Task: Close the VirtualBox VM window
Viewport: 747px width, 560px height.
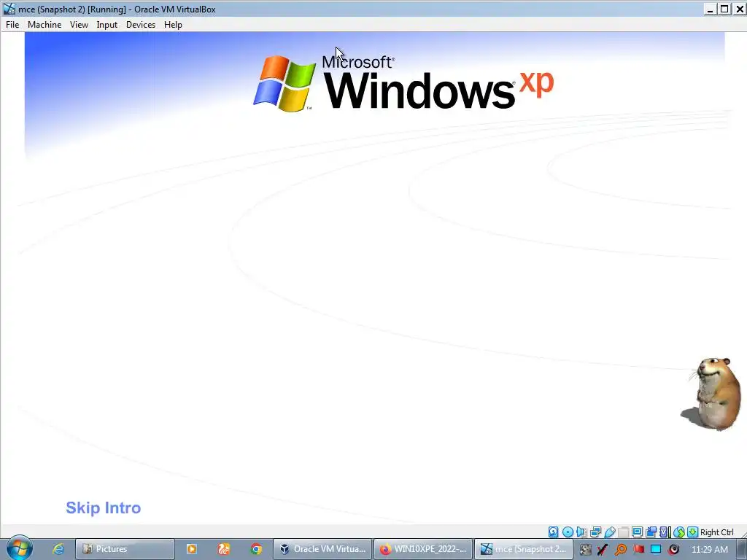Action: coord(739,9)
